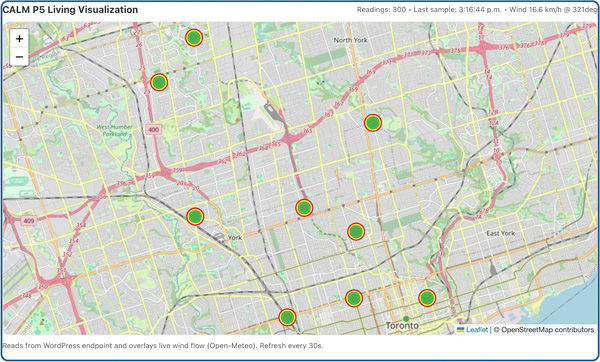Click the Highway 400 shield label
This screenshot has width=600, height=362.
[x=153, y=129]
